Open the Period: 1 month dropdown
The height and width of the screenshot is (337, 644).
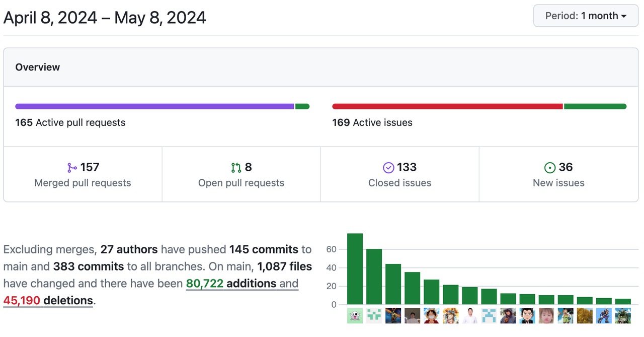586,16
